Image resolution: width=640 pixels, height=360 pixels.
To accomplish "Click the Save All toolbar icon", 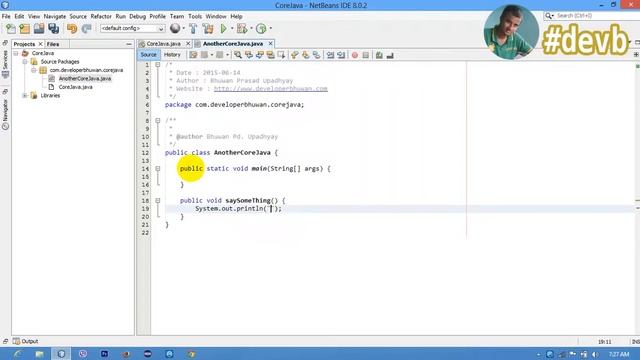I will coord(53,29).
